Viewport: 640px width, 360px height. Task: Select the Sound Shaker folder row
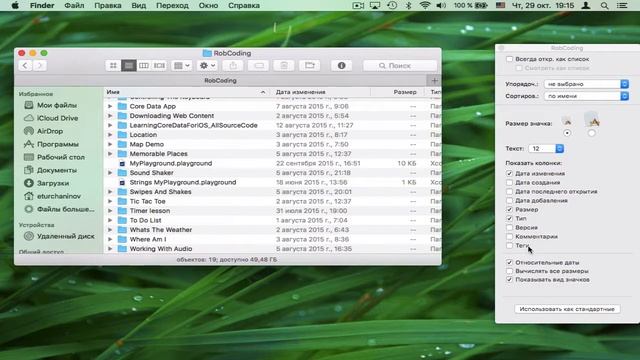pos(273,173)
